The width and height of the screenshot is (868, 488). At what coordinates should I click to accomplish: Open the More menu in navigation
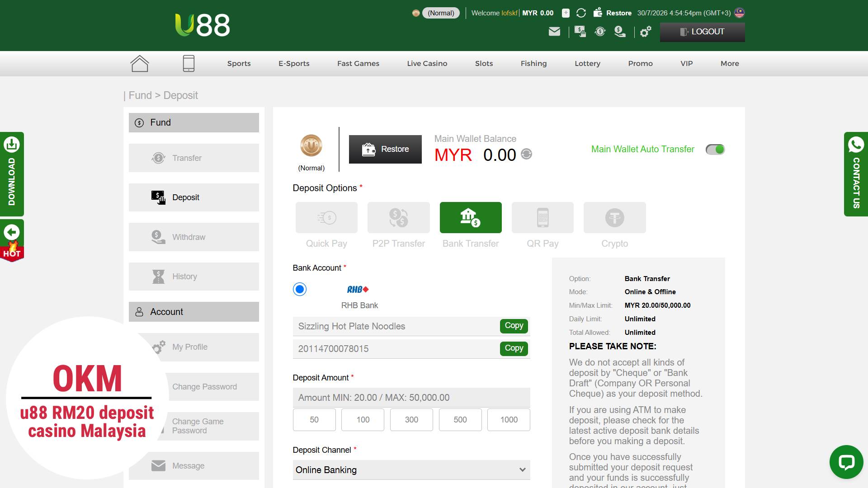(730, 64)
